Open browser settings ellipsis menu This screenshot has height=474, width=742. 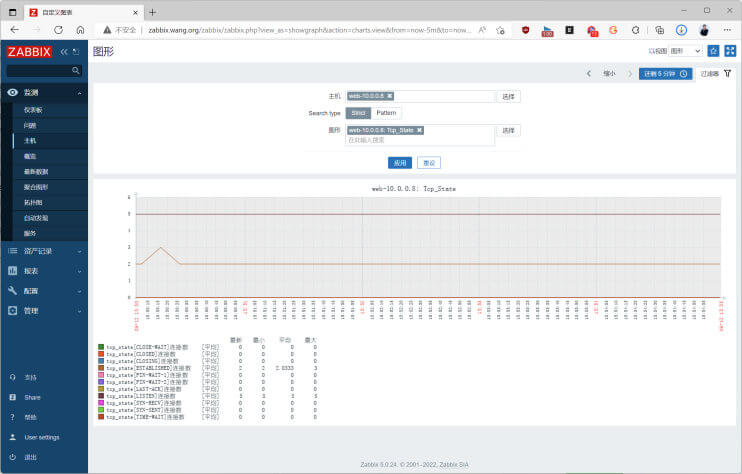pos(727,30)
